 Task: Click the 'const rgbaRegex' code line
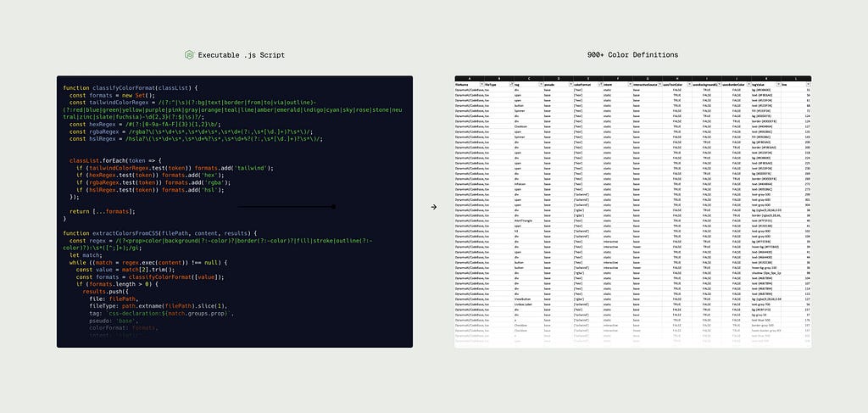click(191, 131)
